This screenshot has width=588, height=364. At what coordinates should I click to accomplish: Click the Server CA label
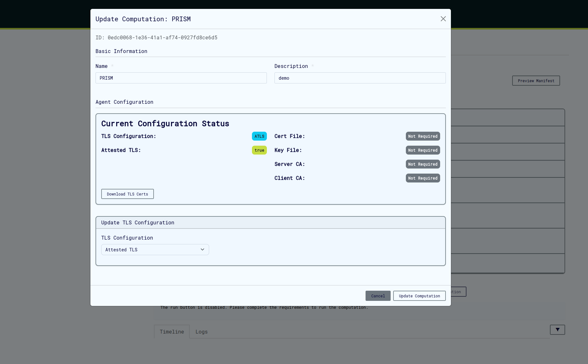tap(289, 164)
